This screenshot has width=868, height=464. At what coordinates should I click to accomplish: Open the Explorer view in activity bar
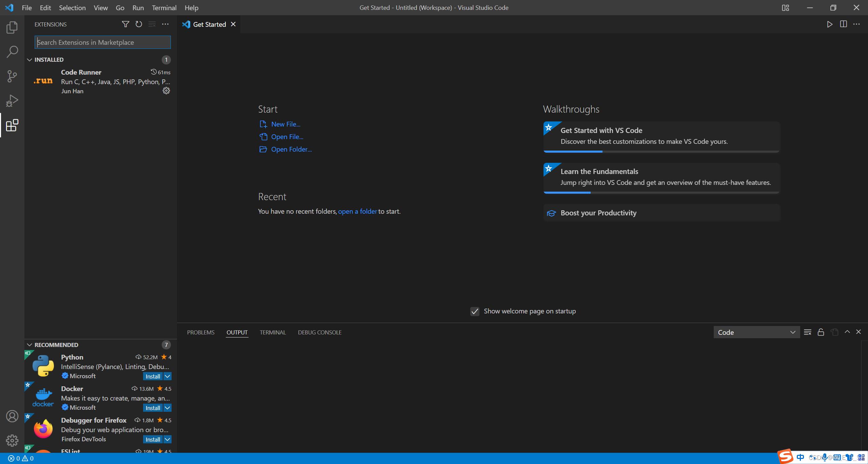click(12, 27)
